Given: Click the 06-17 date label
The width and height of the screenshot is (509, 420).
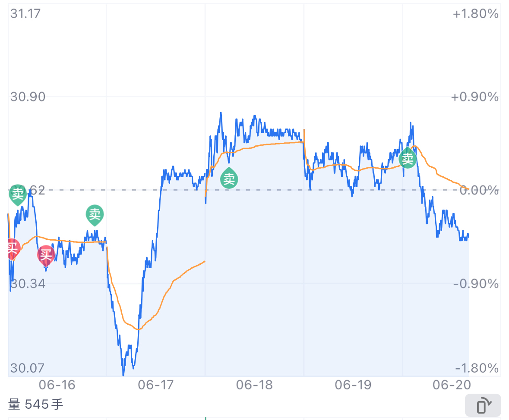Looking at the screenshot, I should click(x=156, y=385).
